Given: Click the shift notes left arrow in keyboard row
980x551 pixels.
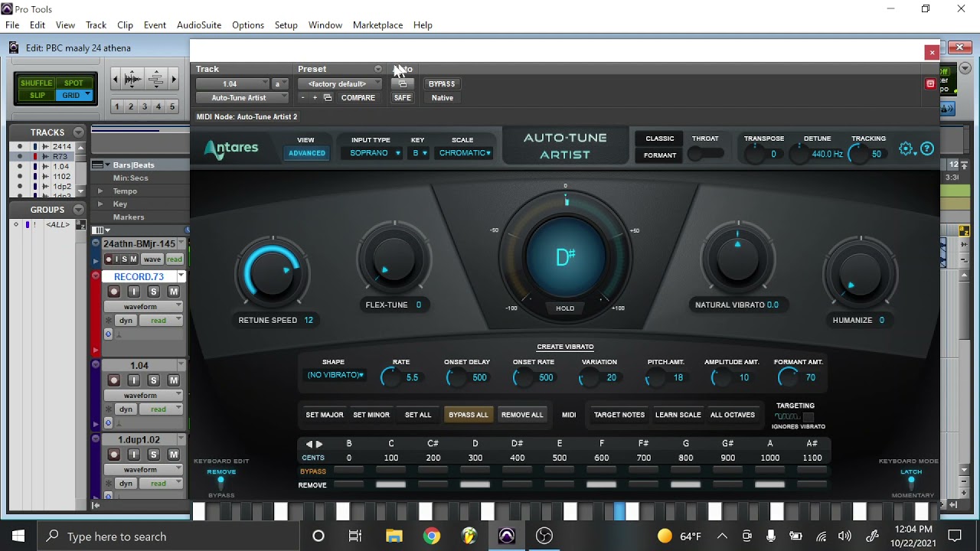Looking at the screenshot, I should click(x=309, y=444).
